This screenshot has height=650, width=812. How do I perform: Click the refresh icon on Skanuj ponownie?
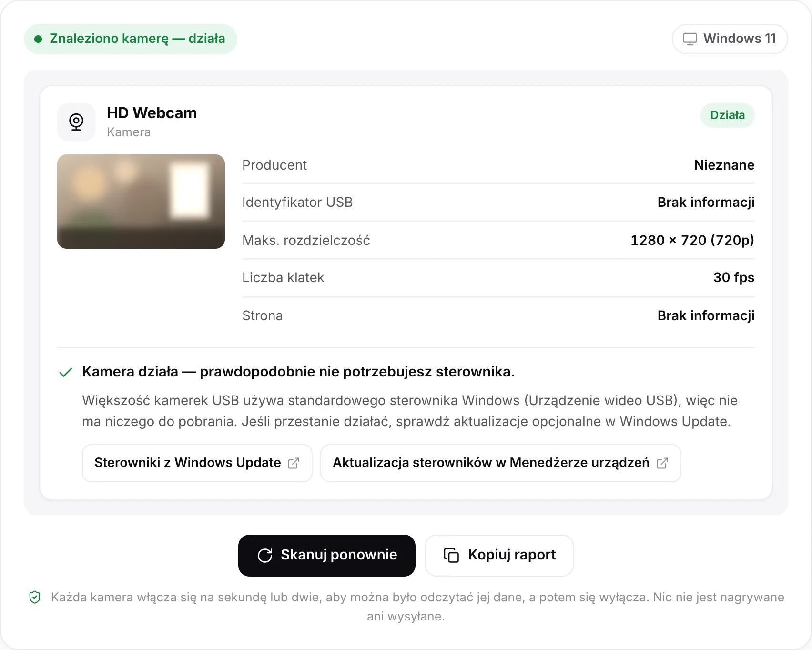click(265, 555)
